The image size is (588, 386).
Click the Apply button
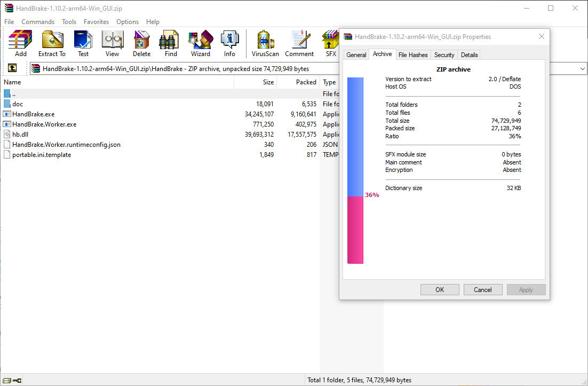pos(526,289)
